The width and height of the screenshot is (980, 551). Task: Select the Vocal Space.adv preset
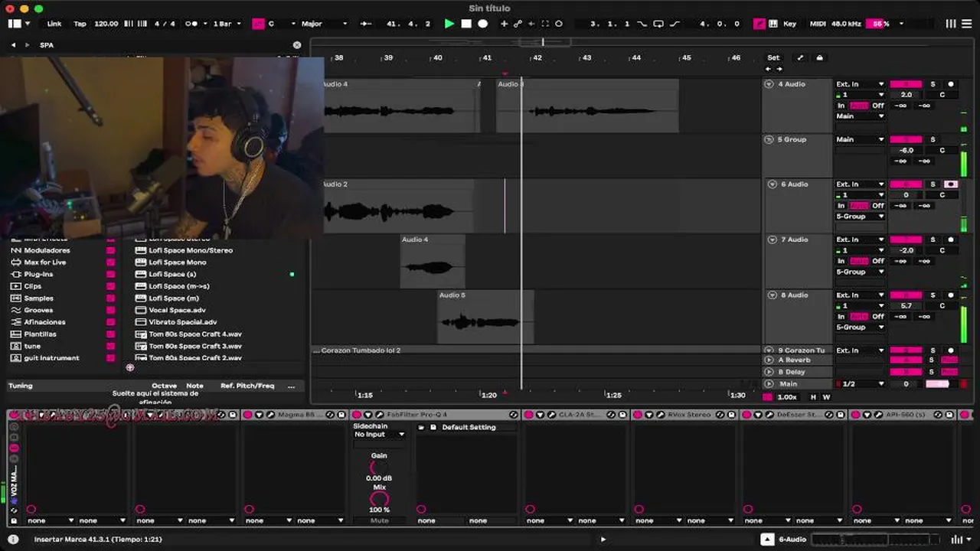pyautogui.click(x=177, y=310)
